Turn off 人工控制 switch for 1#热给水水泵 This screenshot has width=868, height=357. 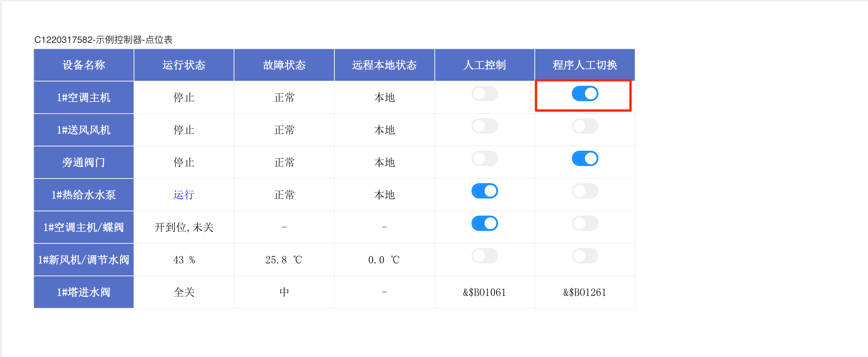485,191
